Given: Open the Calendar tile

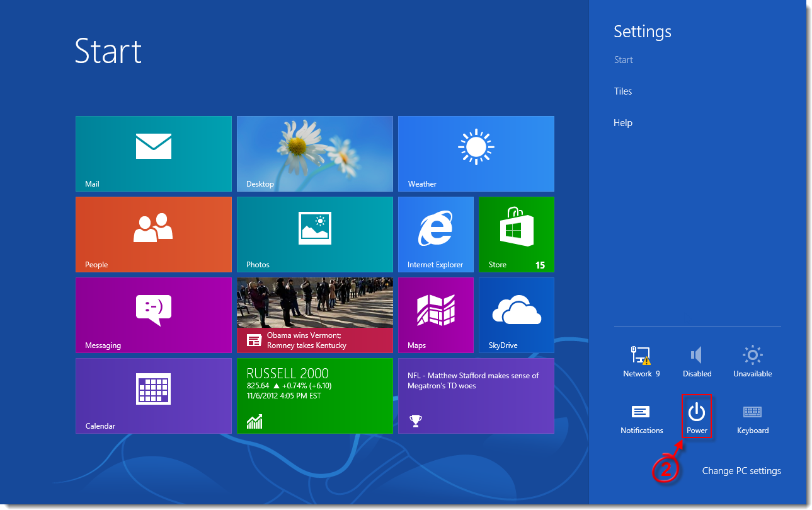Looking at the screenshot, I should [x=154, y=396].
